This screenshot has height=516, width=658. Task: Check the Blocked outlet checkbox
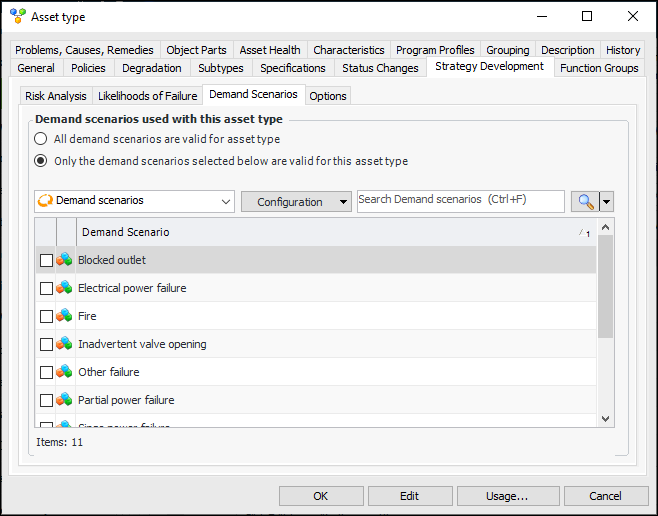46,260
